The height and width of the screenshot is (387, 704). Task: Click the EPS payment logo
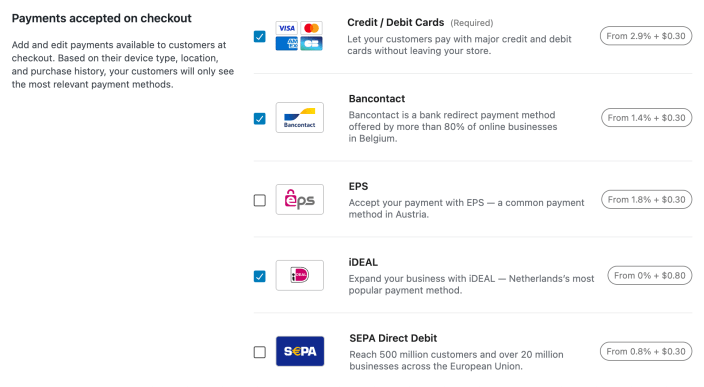pos(299,199)
